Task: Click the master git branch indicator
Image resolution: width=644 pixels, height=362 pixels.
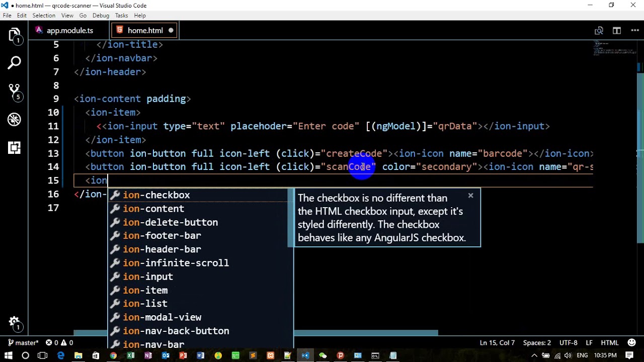Action: coord(23,342)
